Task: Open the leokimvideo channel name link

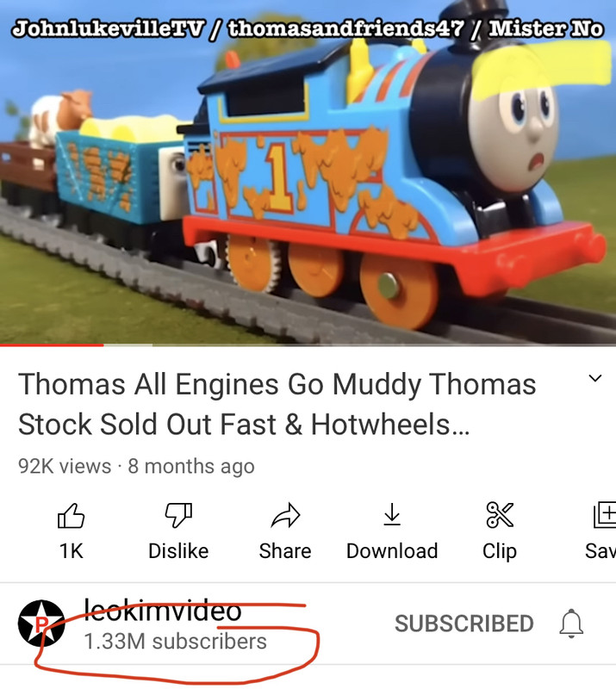Action: (x=163, y=611)
